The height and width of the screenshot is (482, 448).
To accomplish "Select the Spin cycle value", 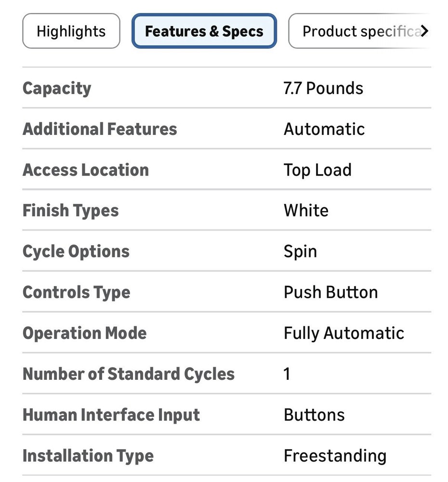I will coord(300,252).
